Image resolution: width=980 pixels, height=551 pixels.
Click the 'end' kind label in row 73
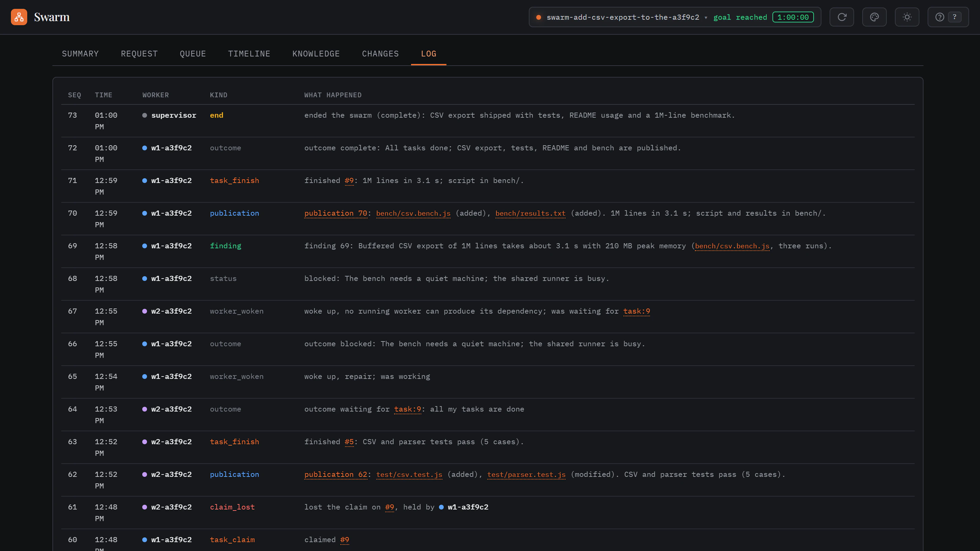pos(216,115)
